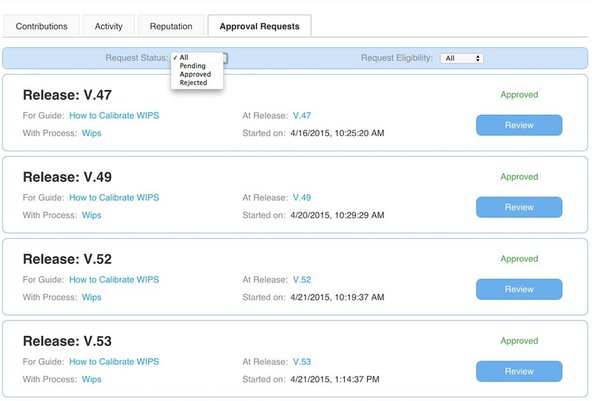
Task: Review the Release V.49 request
Action: pyautogui.click(x=519, y=207)
